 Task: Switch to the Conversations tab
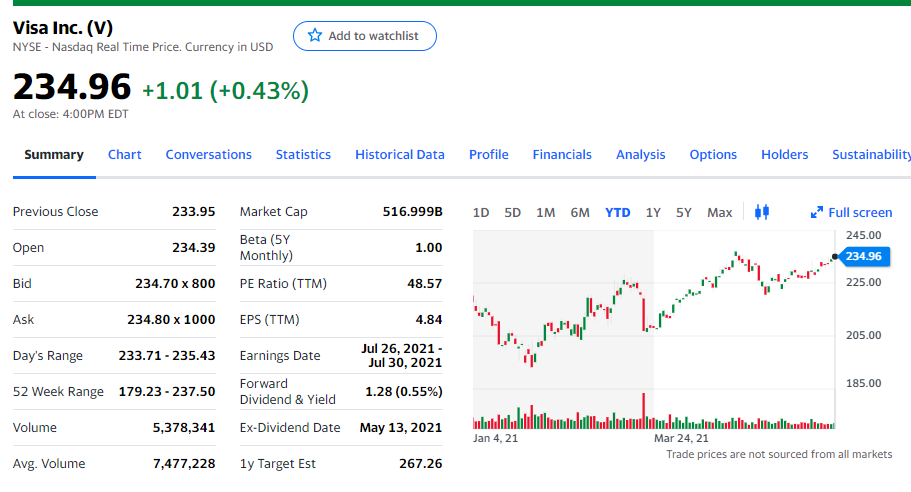[208, 154]
